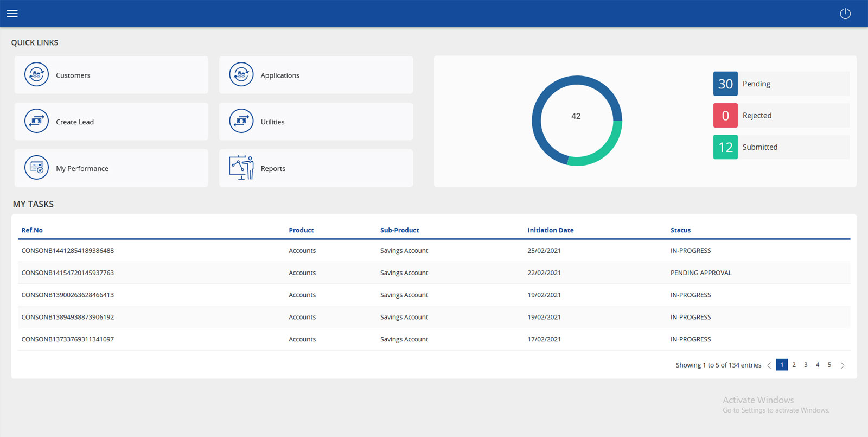868x437 pixels.
Task: Select pagination page 4
Action: click(818, 365)
